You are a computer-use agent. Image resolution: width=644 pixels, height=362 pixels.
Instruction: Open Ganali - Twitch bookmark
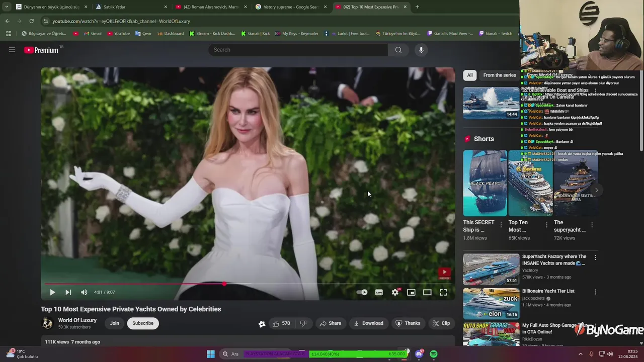click(495, 34)
